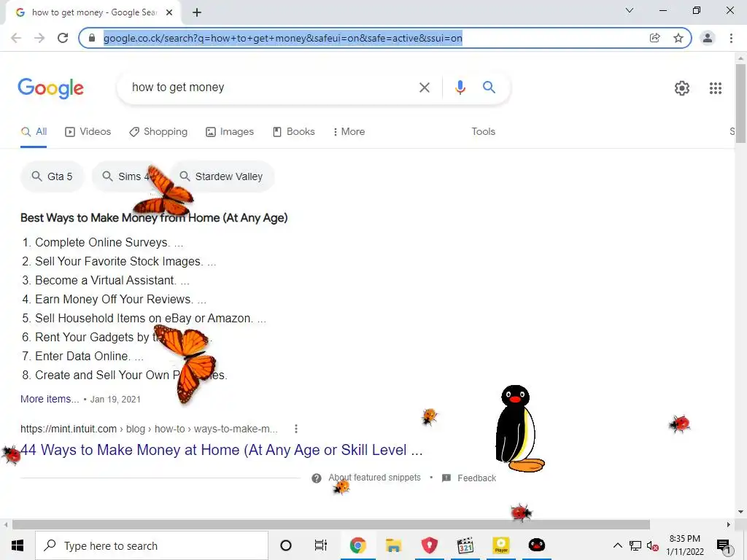Image resolution: width=747 pixels, height=560 pixels.
Task: Open the options menu beside the mint.intuit.com URL
Action: click(x=296, y=429)
